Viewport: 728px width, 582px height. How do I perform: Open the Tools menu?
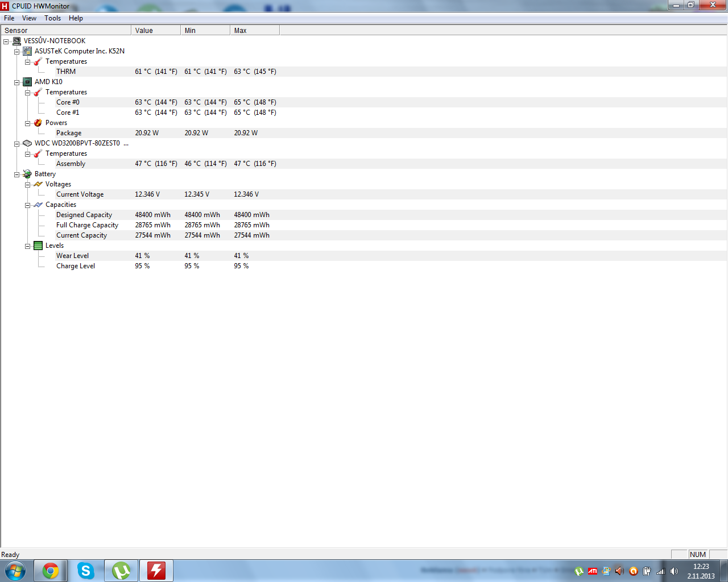point(53,18)
